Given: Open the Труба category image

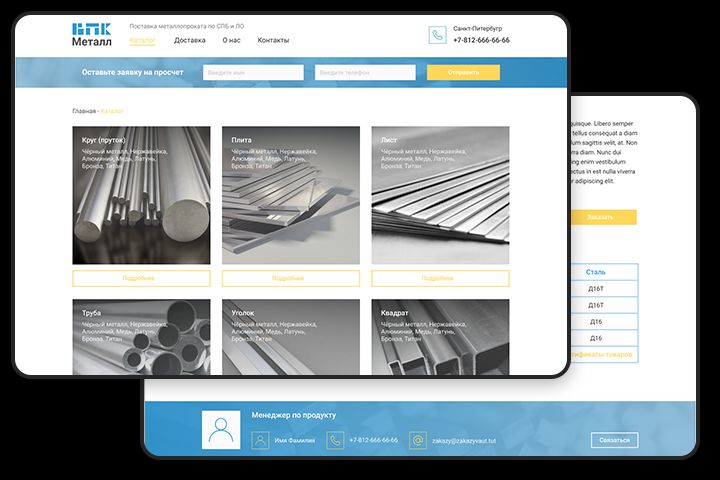Looking at the screenshot, I should [x=141, y=337].
